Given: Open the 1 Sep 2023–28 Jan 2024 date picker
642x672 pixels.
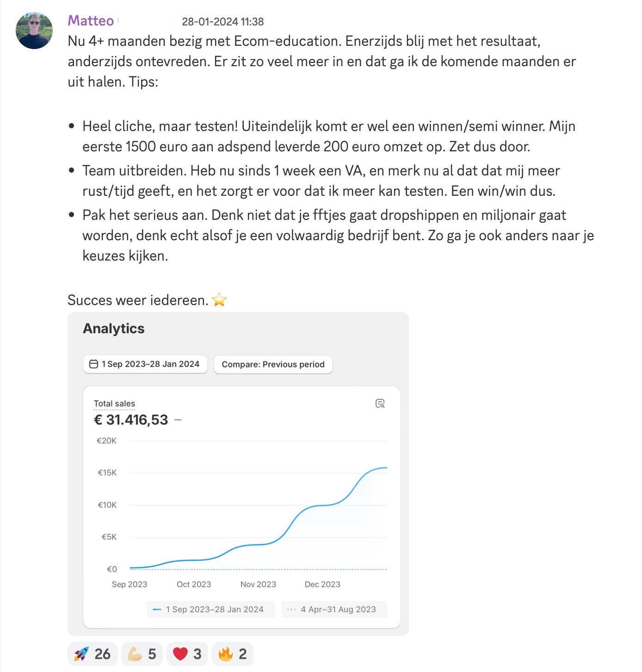Looking at the screenshot, I should tap(145, 364).
